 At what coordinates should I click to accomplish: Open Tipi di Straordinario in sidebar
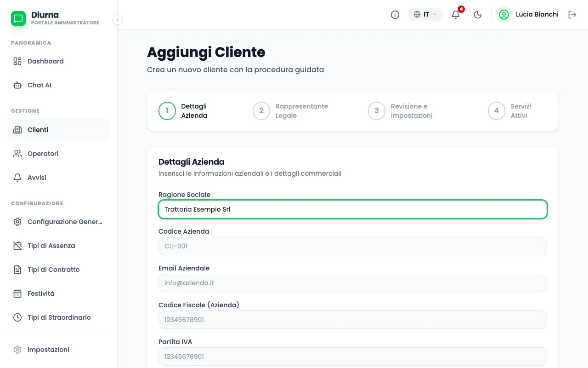click(59, 317)
